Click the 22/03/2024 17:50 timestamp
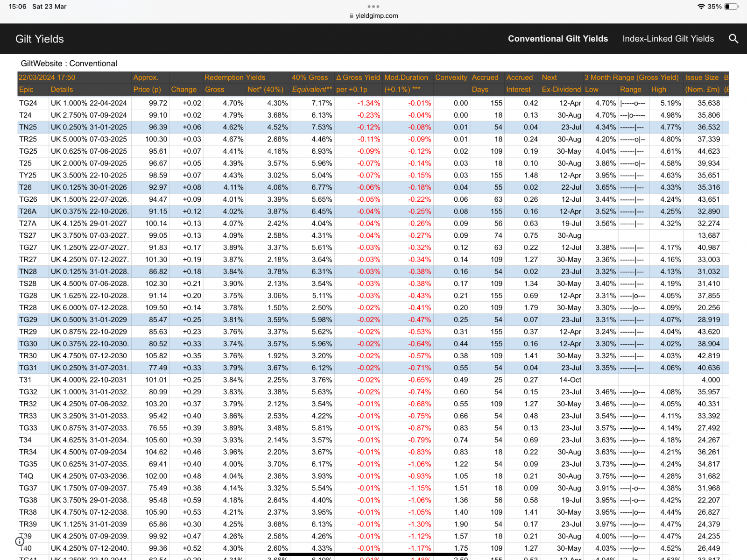Viewport: 747px width, 560px height. tap(47, 77)
